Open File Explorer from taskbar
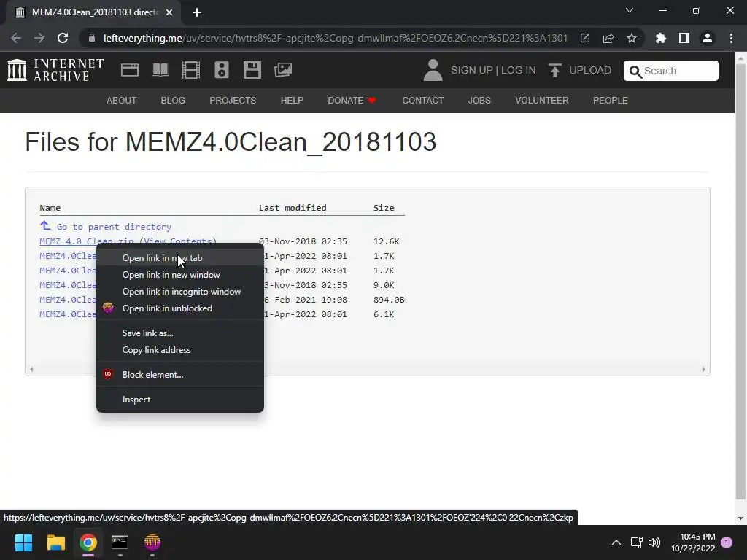Image resolution: width=747 pixels, height=560 pixels. pos(55,542)
